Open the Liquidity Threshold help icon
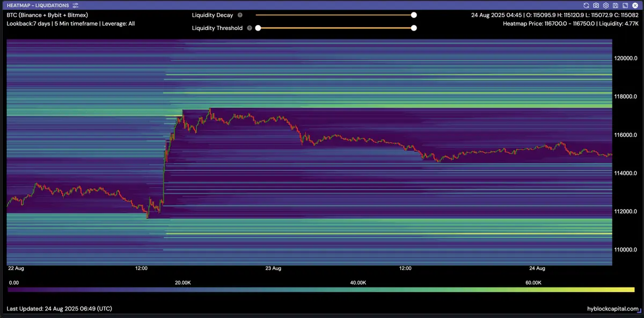Screen dimensions: 644x318 click(250, 28)
